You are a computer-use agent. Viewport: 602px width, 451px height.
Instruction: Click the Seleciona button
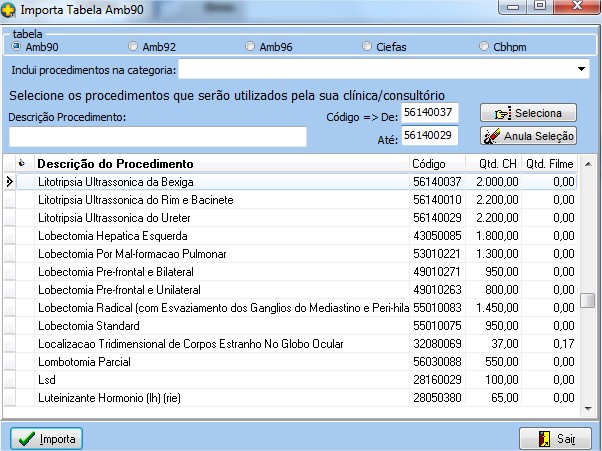(528, 113)
